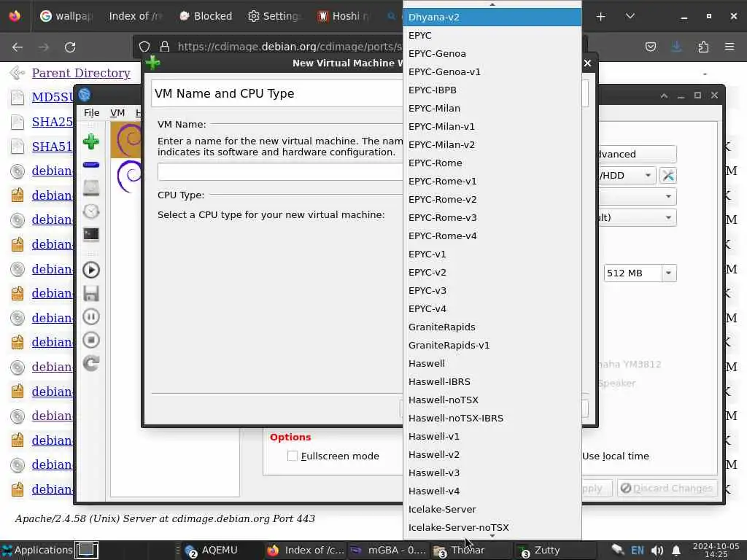Viewport: 747px width, 560px height.
Task: Choose Icelake-Server from the CPU list
Action: pos(492,510)
